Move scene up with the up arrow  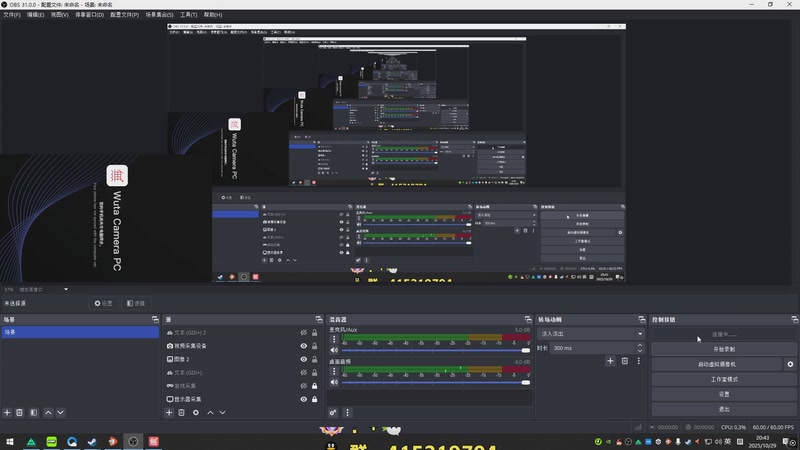(x=48, y=412)
